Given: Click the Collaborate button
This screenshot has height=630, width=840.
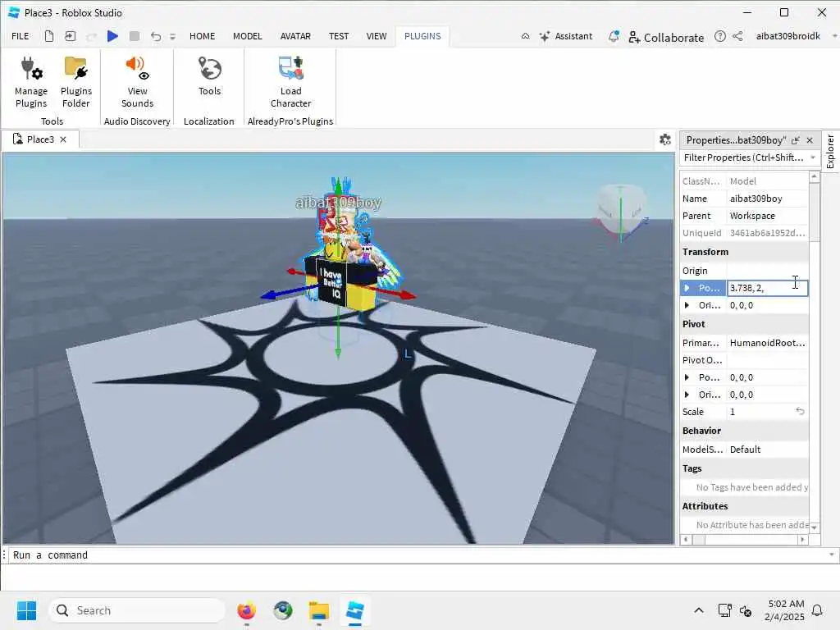Looking at the screenshot, I should [x=666, y=37].
